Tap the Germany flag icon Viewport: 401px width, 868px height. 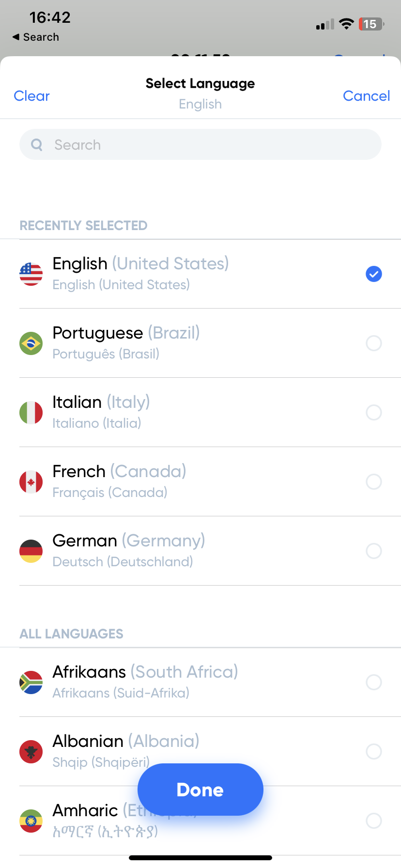31,551
